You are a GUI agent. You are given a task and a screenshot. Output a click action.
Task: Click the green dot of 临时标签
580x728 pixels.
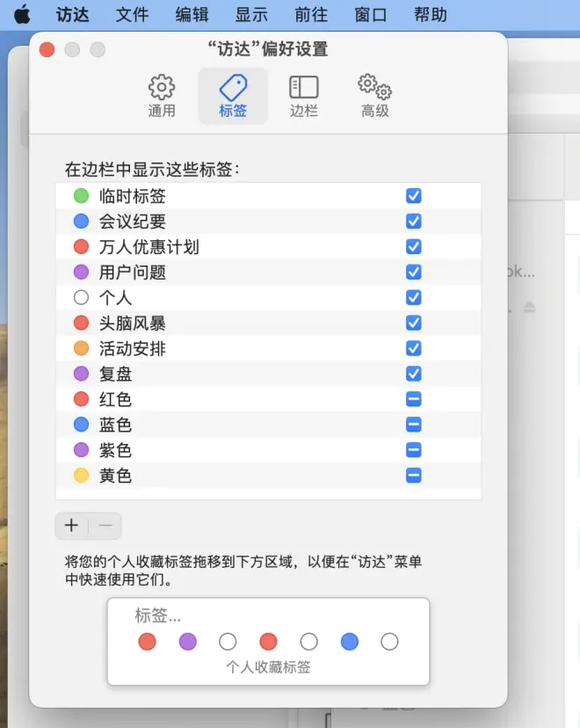(x=81, y=196)
